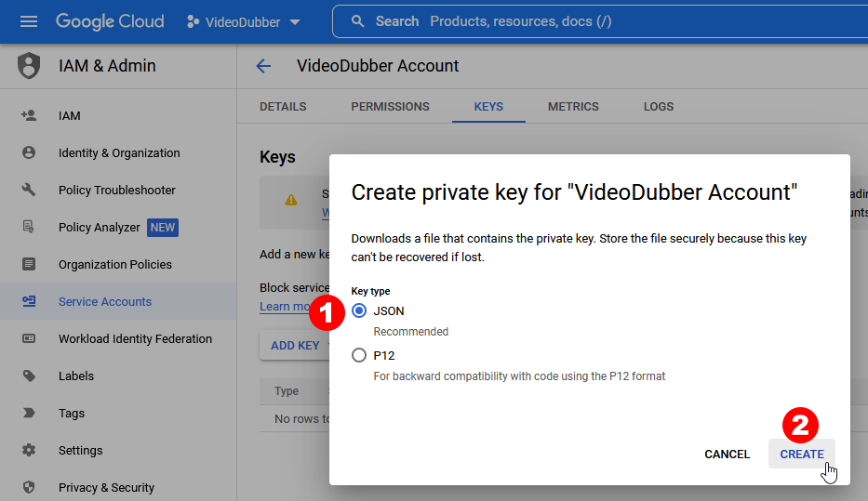868x501 pixels.
Task: Switch to the PERMISSIONS tab
Action: pyautogui.click(x=390, y=107)
